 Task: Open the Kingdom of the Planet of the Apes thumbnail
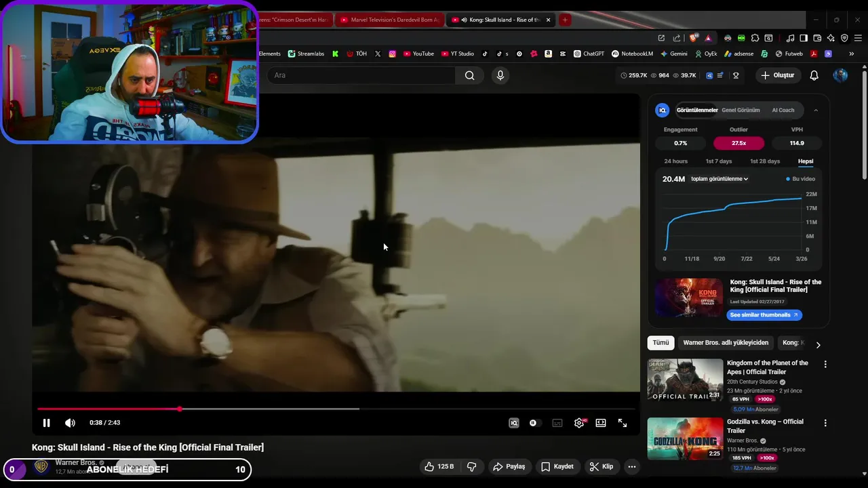[685, 380]
